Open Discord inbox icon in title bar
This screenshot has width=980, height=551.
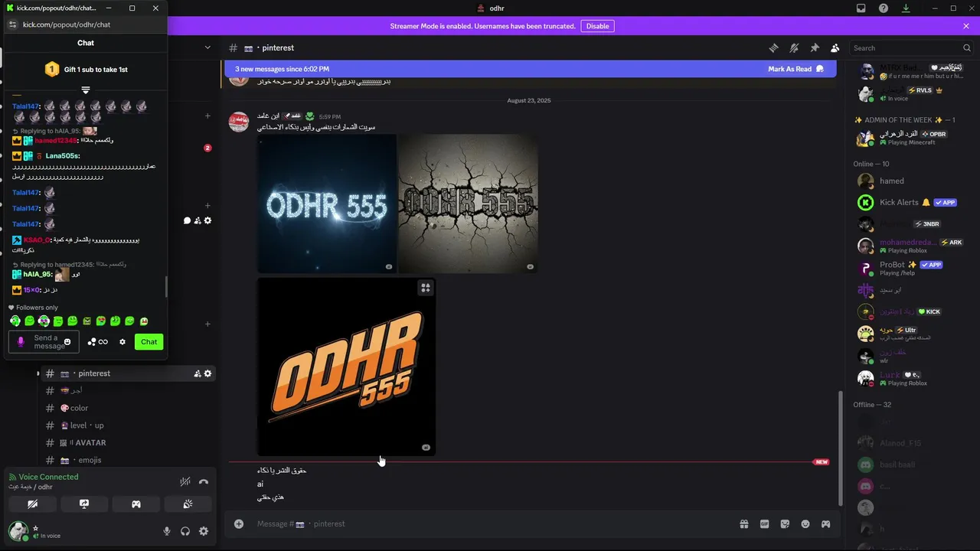point(861,8)
